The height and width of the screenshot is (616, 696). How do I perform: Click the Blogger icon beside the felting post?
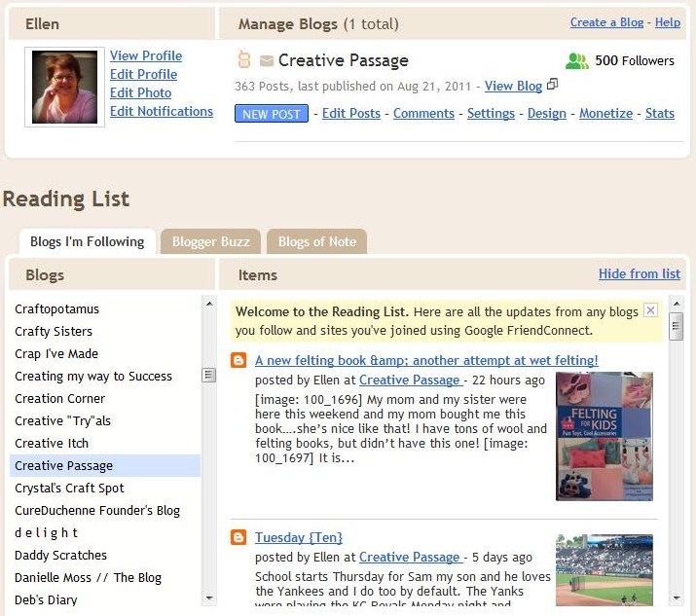point(238,360)
